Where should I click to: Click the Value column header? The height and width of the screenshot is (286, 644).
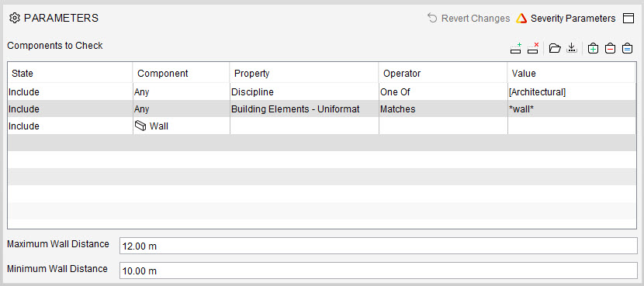click(571, 74)
